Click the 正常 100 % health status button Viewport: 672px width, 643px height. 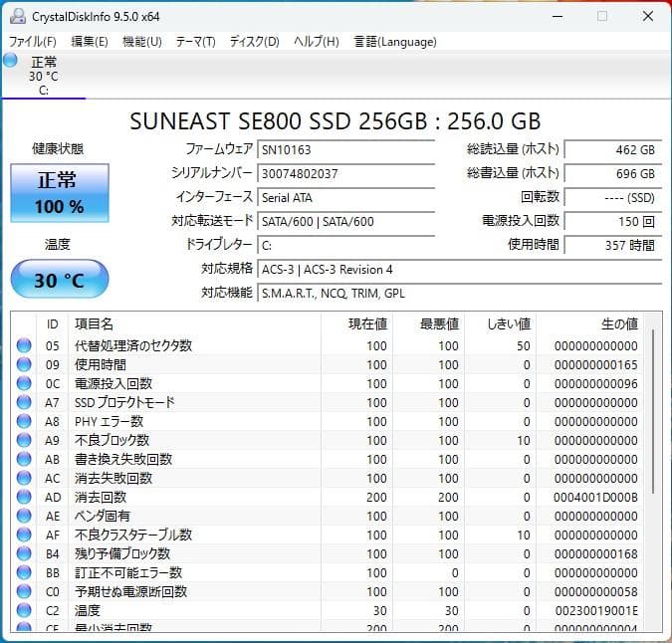click(x=60, y=193)
